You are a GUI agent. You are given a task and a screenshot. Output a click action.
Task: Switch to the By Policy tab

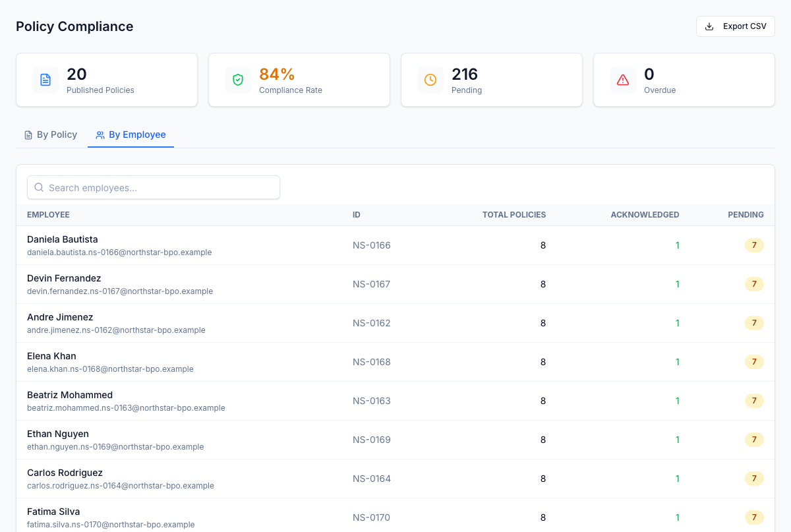pos(51,134)
